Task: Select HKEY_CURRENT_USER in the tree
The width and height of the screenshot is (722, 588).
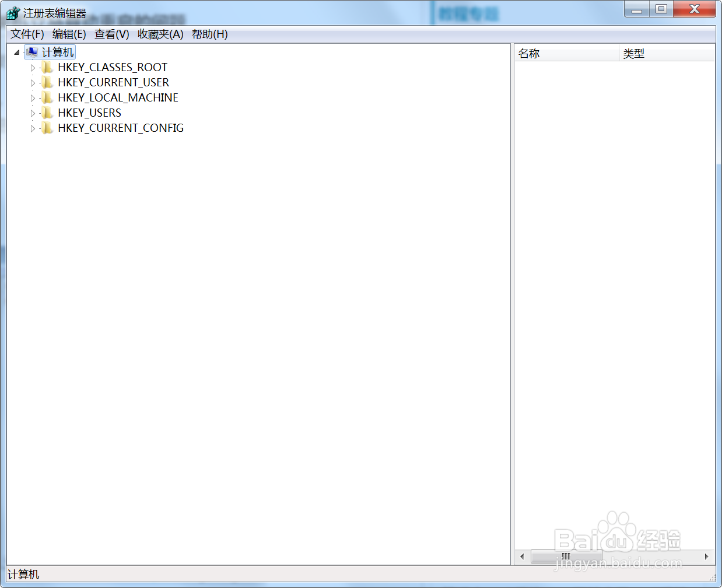Action: pyautogui.click(x=113, y=82)
